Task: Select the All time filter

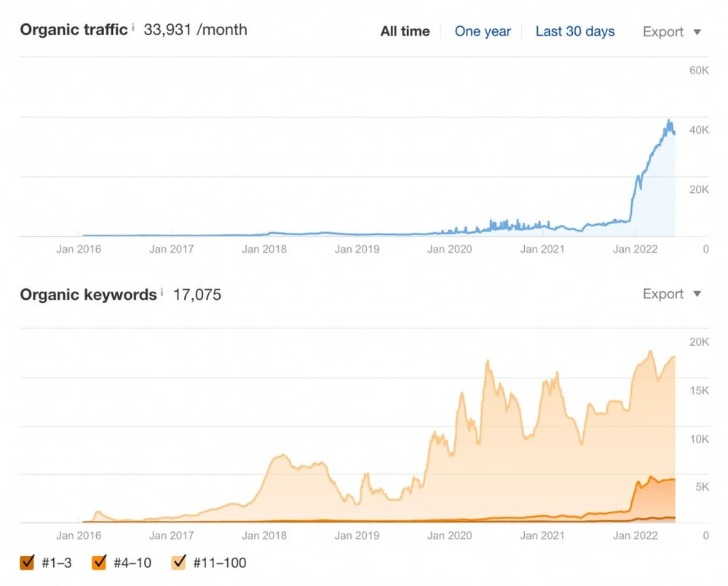Action: click(404, 31)
